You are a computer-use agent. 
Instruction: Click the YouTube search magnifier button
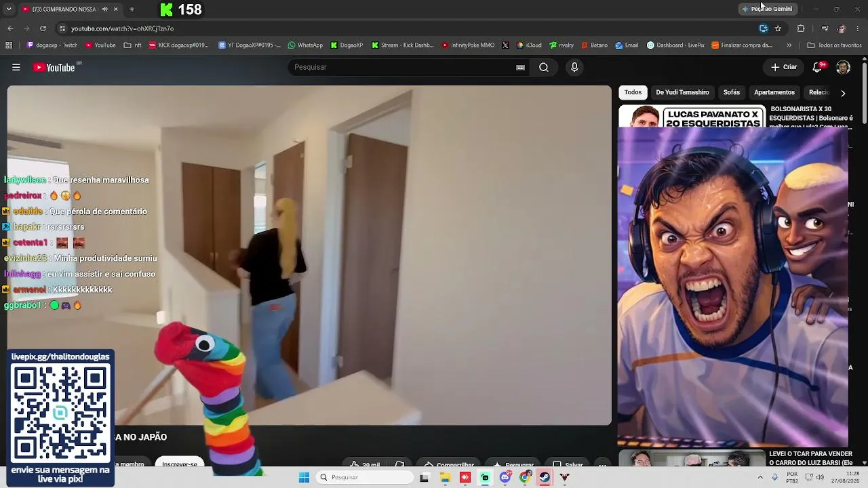click(x=543, y=67)
